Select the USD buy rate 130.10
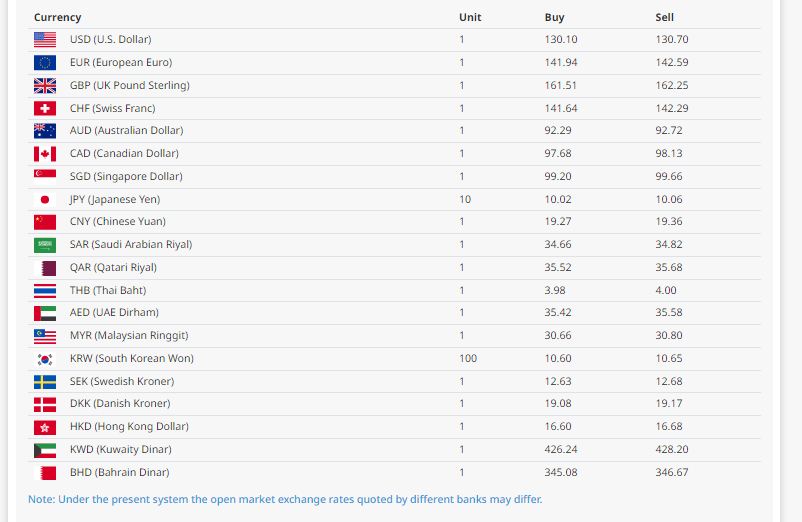 pos(561,40)
